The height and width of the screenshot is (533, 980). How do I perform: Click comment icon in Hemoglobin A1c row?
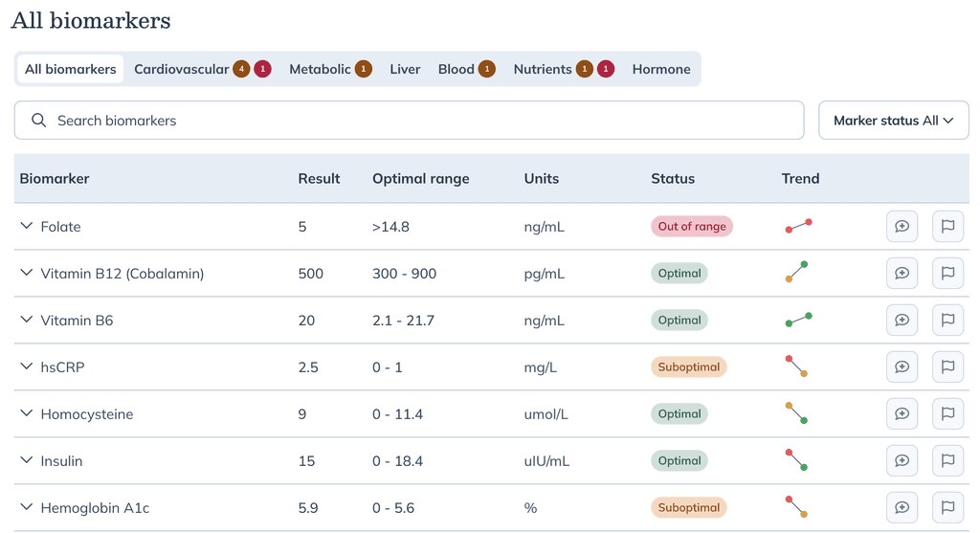[902, 507]
